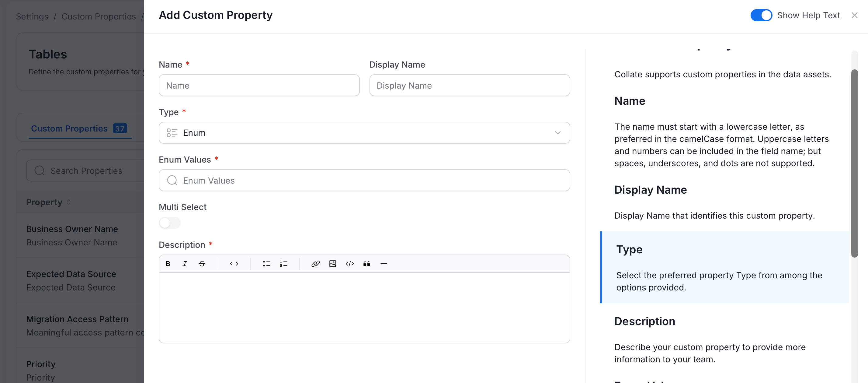Open the Custom Properties tab
The width and height of the screenshot is (868, 383).
pos(79,128)
